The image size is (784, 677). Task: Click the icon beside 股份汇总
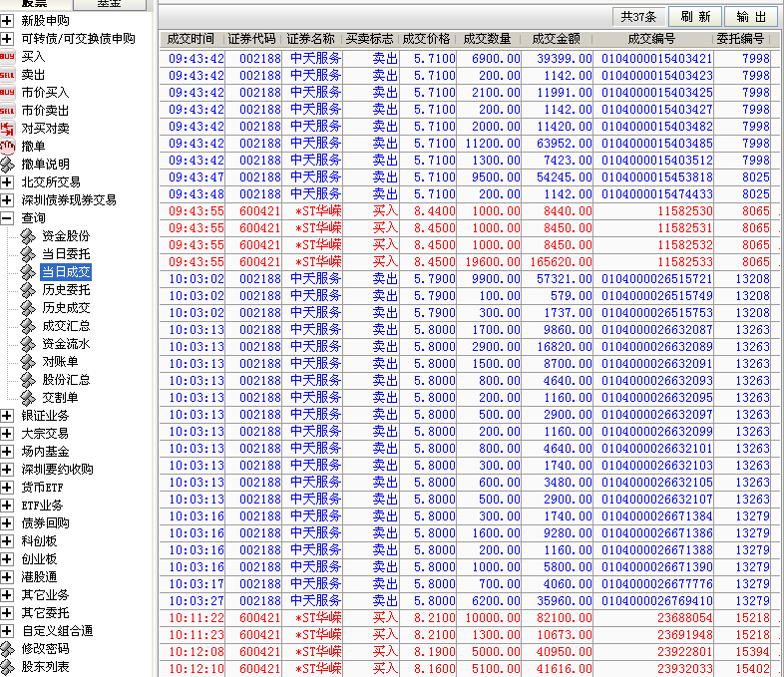(28, 380)
